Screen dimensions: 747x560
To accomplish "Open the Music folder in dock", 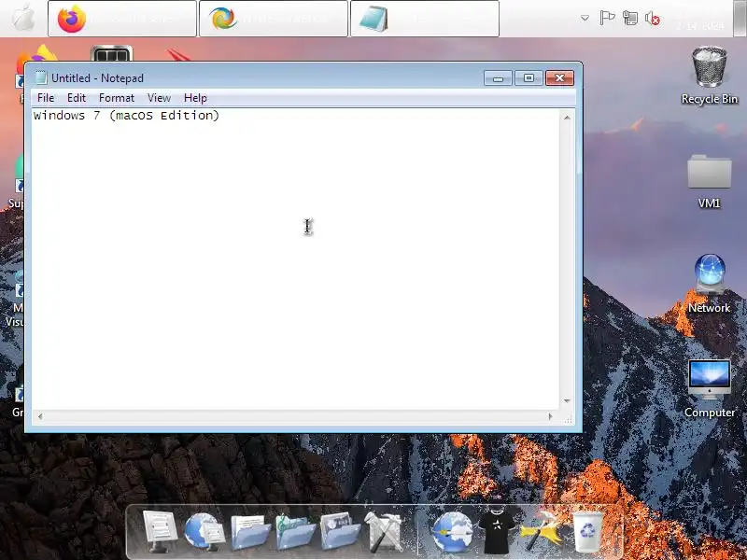I will (295, 532).
